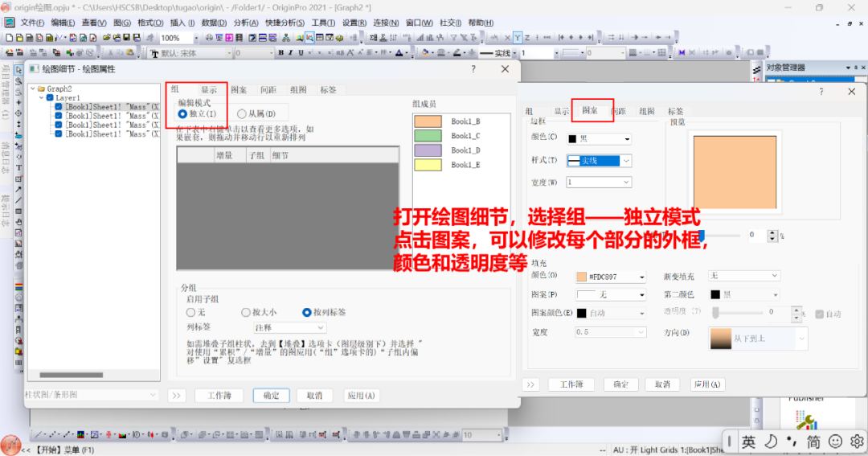Click the Origin Start menu round icon
The image size is (868, 456).
click(x=10, y=445)
